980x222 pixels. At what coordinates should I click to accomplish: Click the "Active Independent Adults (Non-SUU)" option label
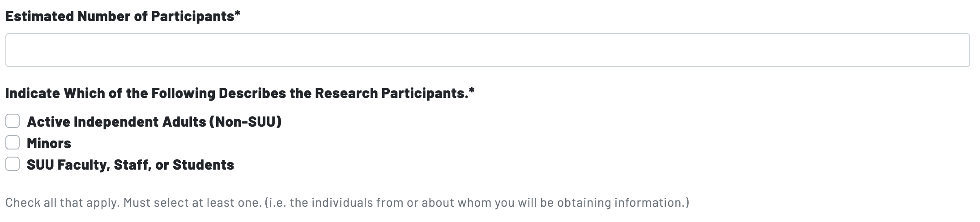pyautogui.click(x=154, y=122)
